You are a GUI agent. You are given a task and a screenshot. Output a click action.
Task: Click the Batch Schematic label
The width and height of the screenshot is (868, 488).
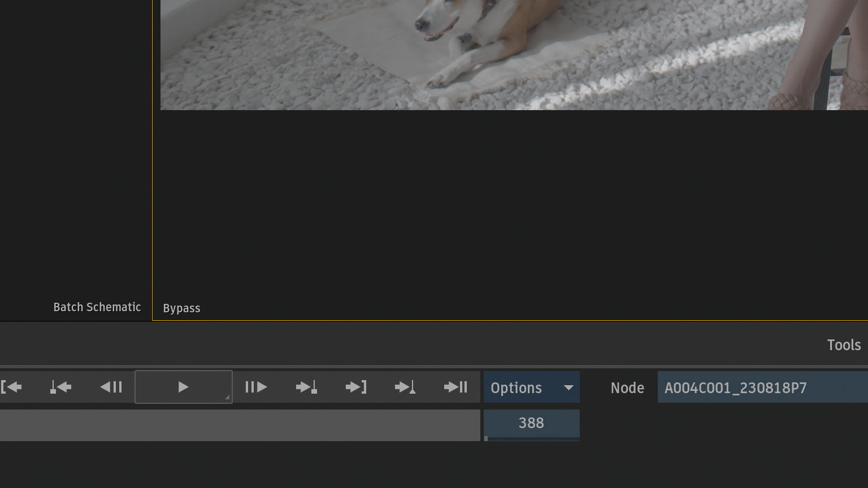(x=97, y=307)
